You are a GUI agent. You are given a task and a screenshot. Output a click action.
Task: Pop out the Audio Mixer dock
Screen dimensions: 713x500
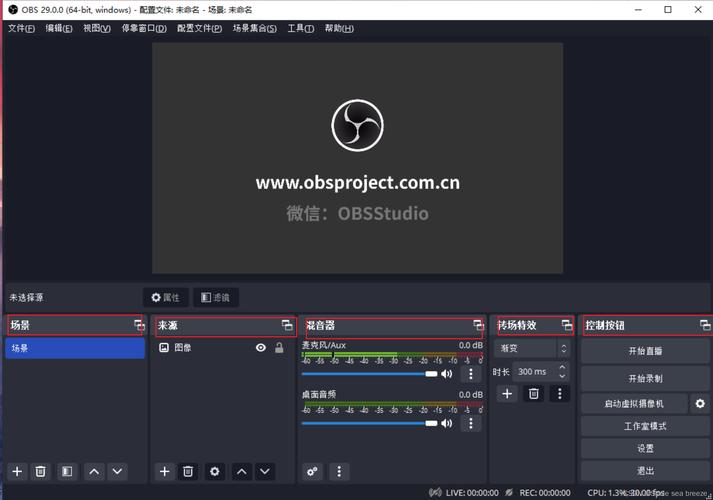click(x=478, y=325)
